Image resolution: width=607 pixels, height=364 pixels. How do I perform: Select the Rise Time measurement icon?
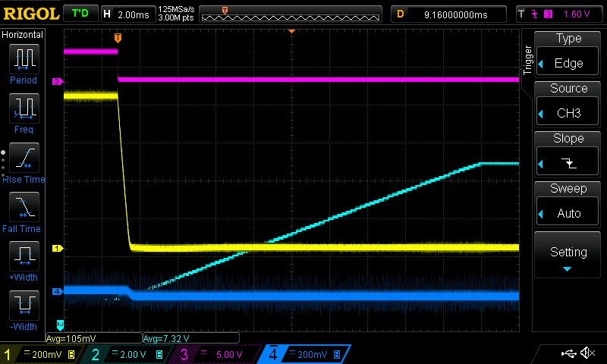[24, 158]
